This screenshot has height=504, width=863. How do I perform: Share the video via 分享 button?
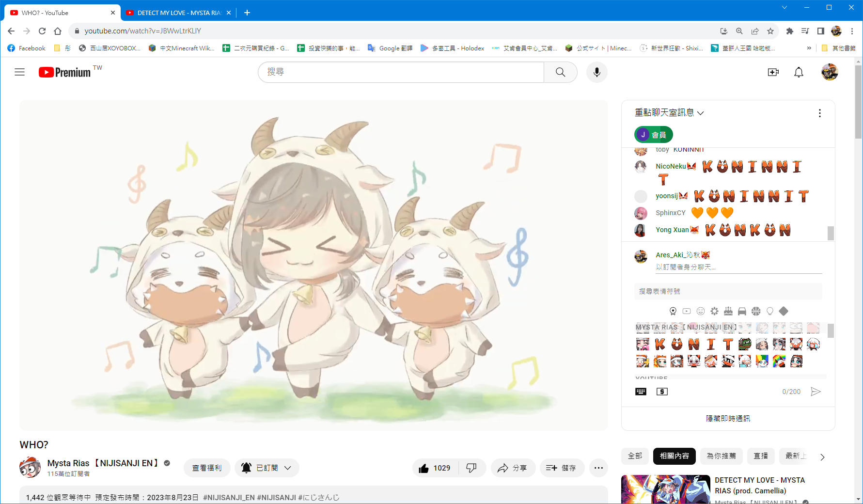pos(513,468)
